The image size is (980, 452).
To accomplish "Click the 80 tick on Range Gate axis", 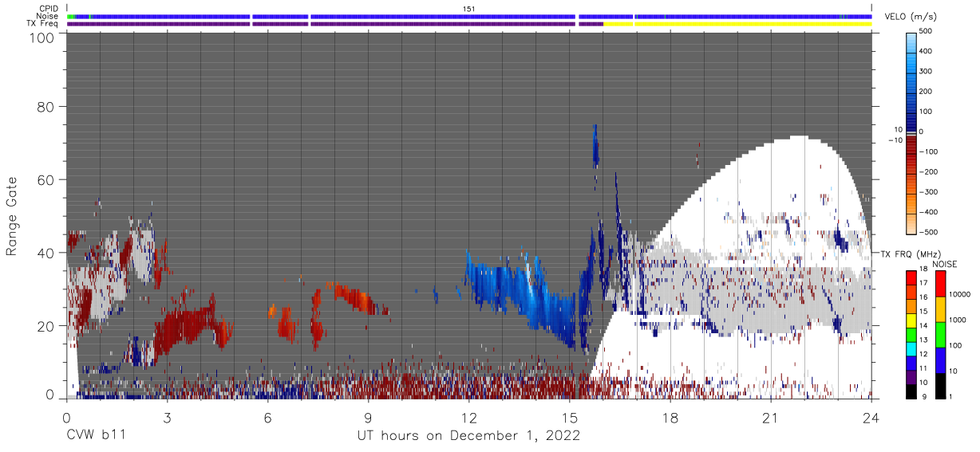I will tap(46, 107).
